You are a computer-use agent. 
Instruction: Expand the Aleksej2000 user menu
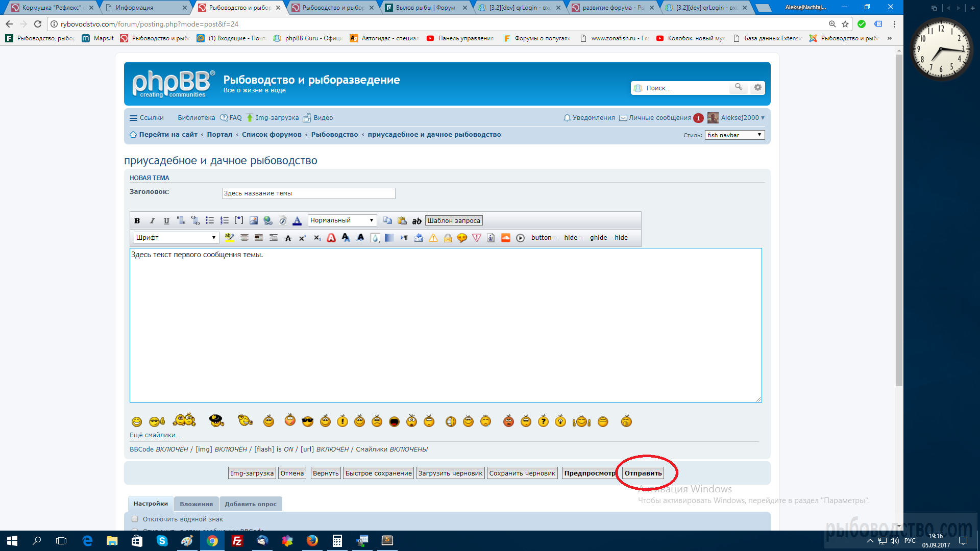(x=736, y=118)
